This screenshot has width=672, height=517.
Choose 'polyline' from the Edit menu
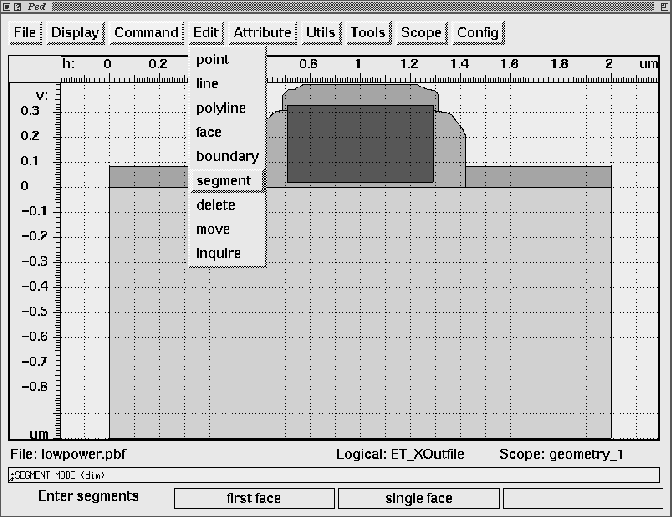pyautogui.click(x=227, y=108)
